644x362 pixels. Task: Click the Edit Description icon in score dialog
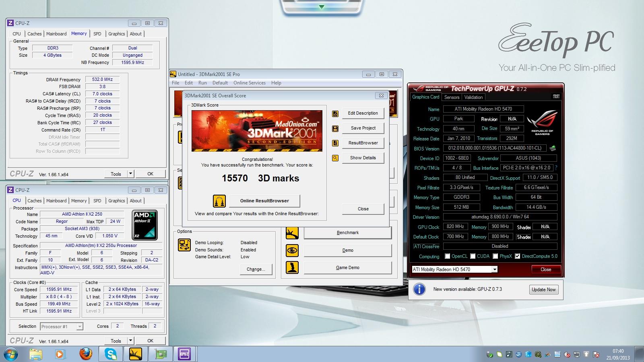click(x=335, y=114)
